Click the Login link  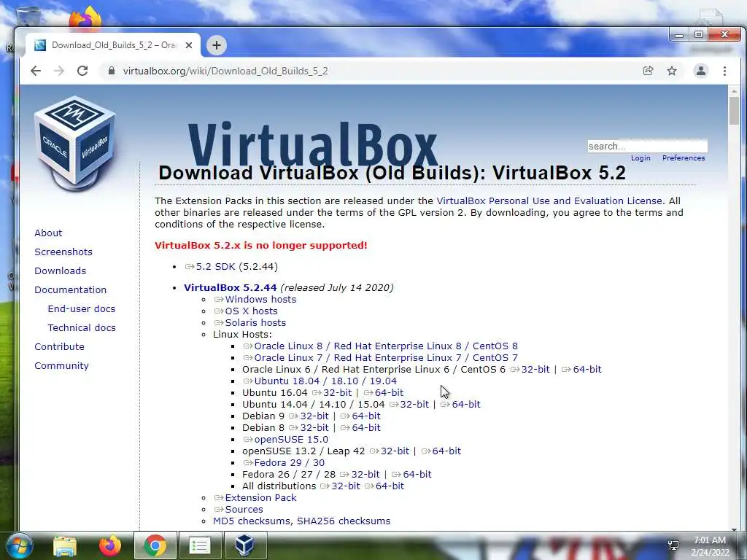[x=640, y=158]
